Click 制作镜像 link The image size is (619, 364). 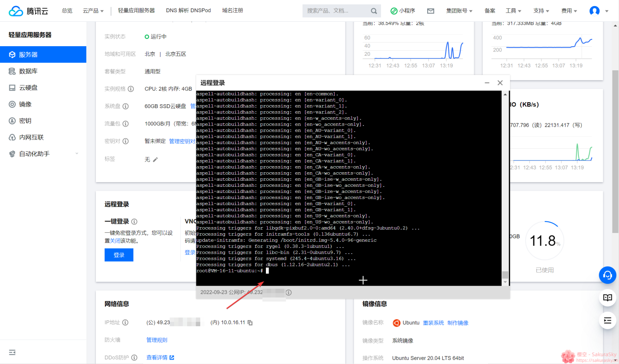458,323
